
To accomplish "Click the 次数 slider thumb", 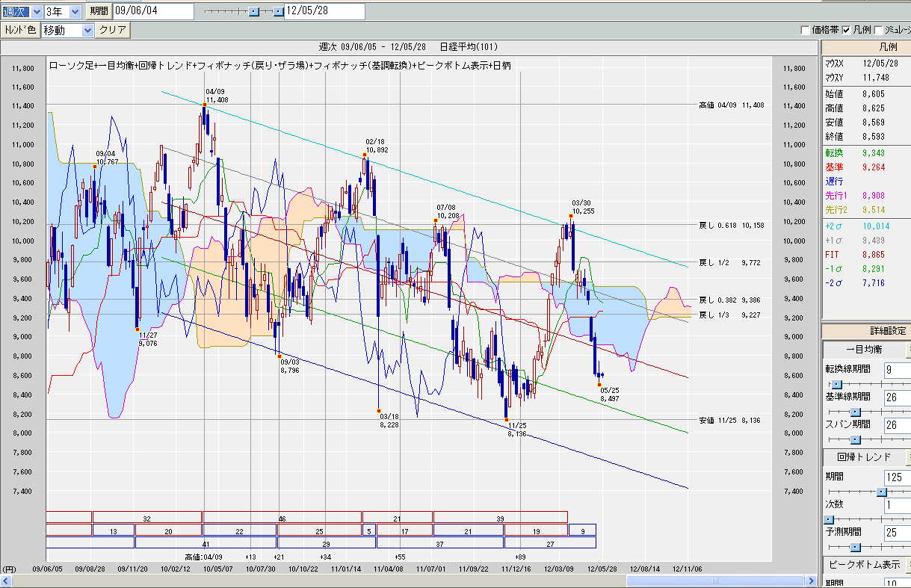I will [x=828, y=519].
